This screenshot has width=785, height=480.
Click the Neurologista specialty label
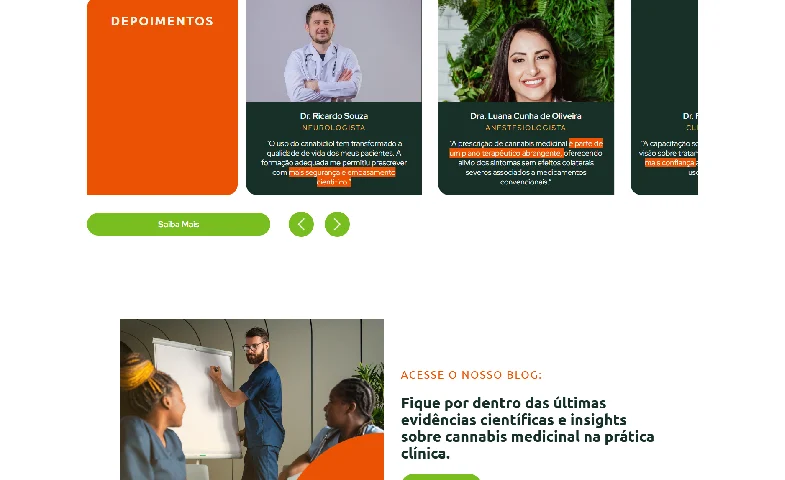(334, 128)
